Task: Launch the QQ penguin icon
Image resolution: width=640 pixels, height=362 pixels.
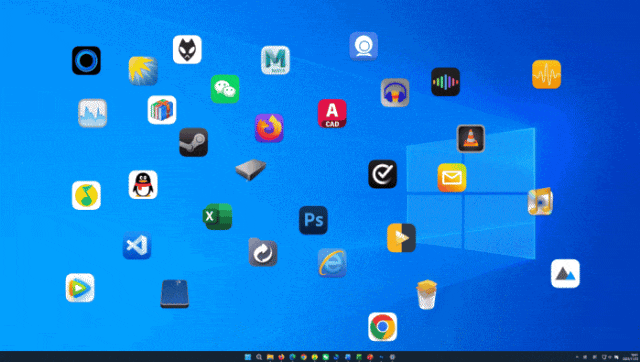Action: coord(143,185)
